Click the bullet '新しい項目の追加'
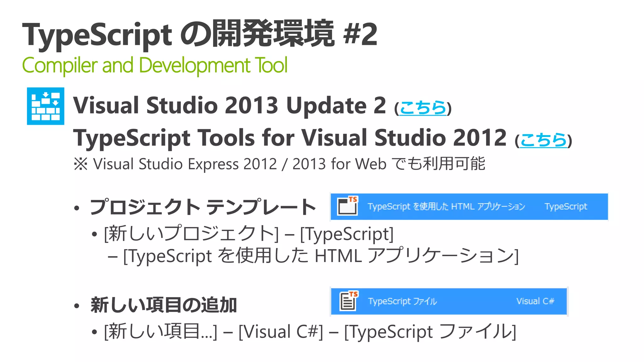The width and height of the screenshot is (644, 362). point(164,305)
